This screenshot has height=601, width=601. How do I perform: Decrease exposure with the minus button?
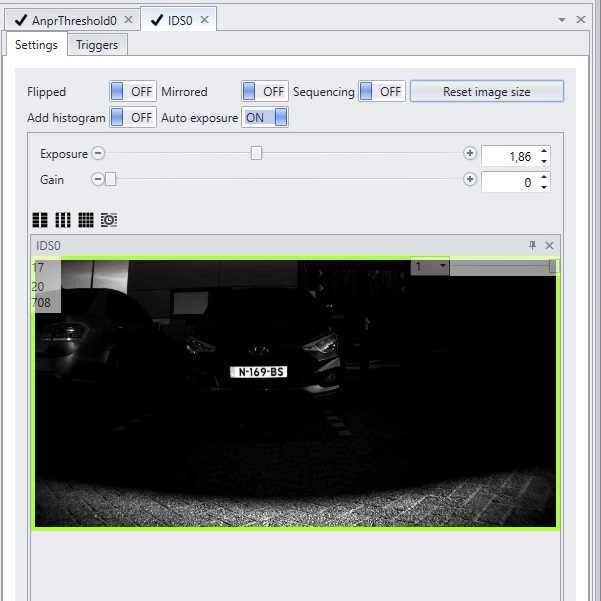(98, 153)
